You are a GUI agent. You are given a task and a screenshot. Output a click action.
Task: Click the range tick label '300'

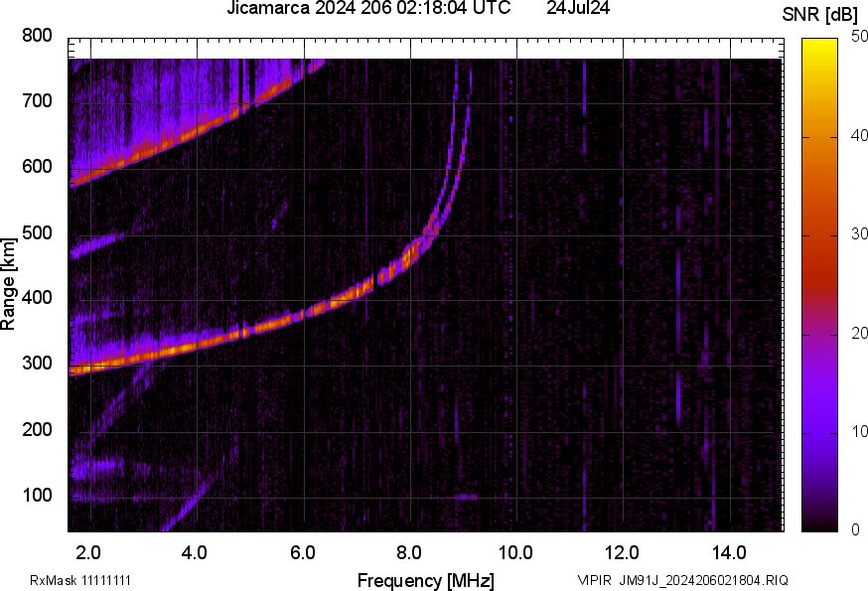37,364
